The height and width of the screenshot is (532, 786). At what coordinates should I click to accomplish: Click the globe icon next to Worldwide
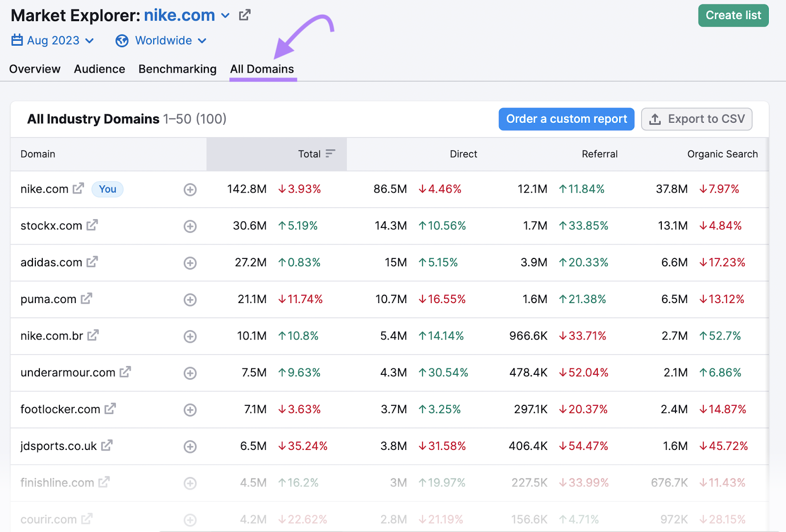point(122,40)
